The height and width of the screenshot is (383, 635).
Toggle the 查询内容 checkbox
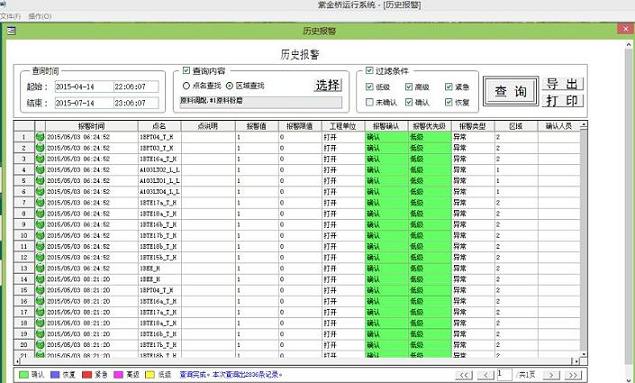[186, 70]
